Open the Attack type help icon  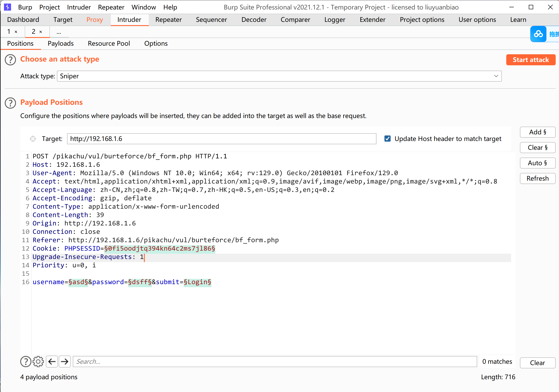[x=10, y=60]
